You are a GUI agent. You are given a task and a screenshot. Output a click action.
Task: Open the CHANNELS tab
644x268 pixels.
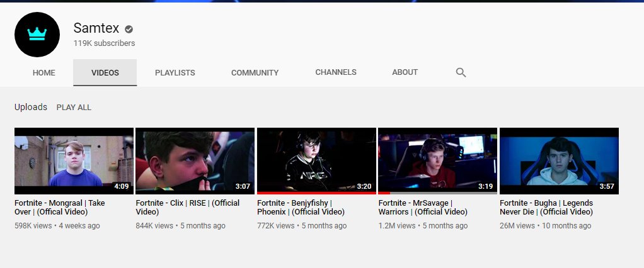(x=336, y=72)
